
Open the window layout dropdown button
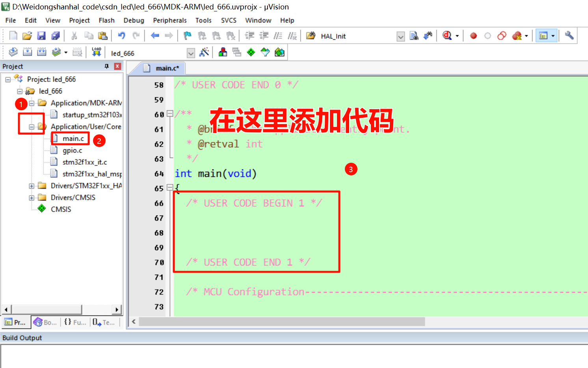[x=553, y=36]
